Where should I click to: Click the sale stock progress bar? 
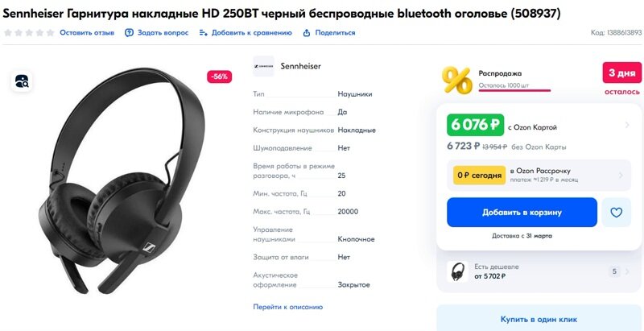(514, 91)
